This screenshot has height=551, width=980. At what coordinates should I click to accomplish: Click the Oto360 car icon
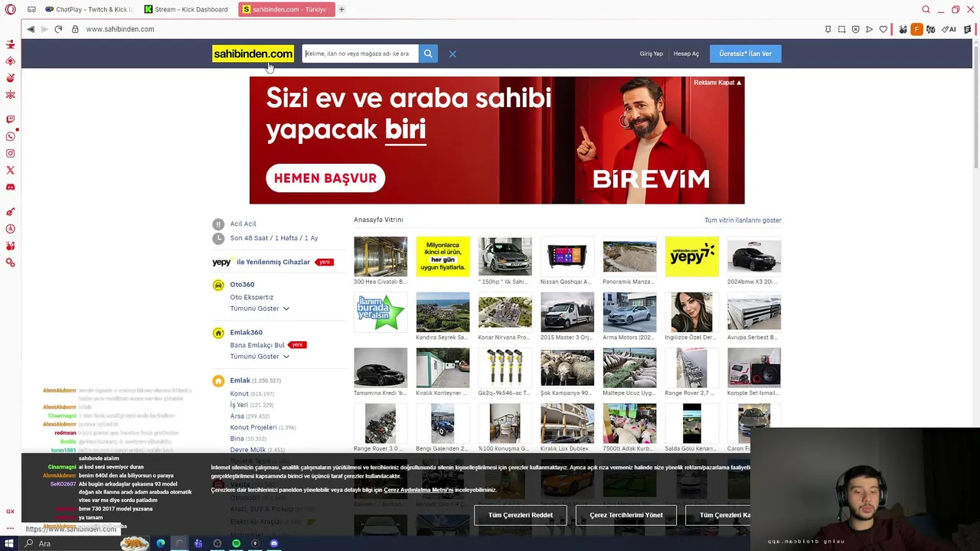tap(218, 285)
